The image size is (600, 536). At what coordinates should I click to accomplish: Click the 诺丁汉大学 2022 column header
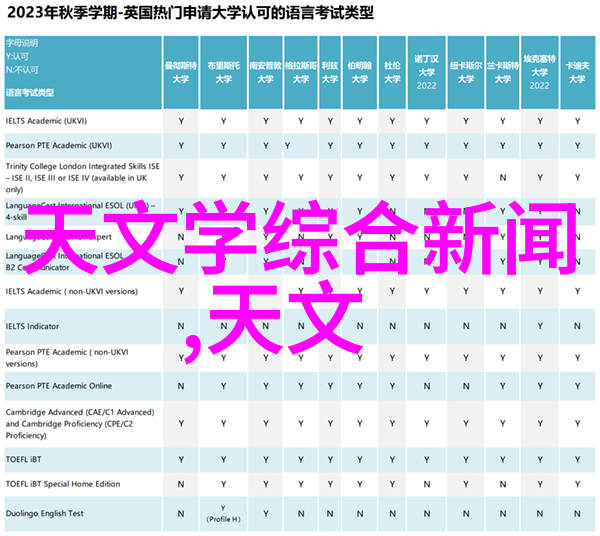(x=426, y=72)
